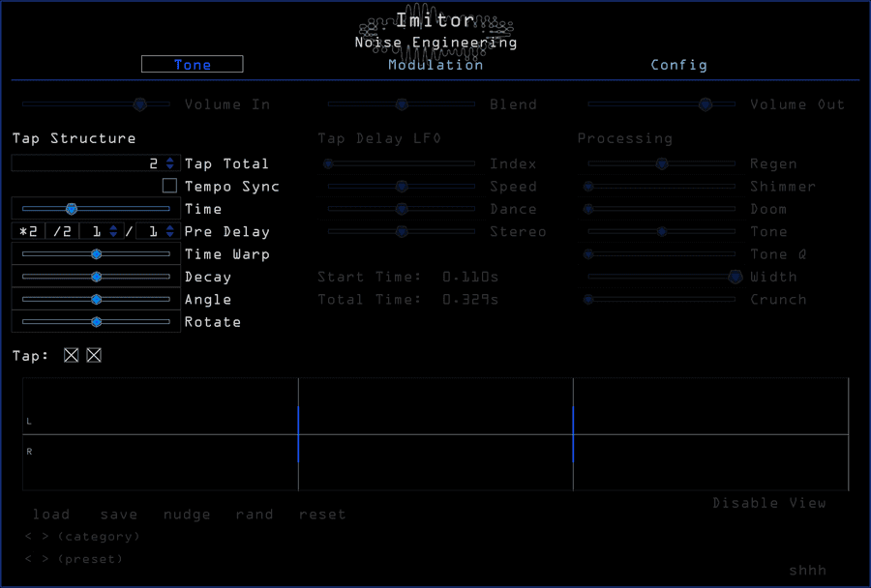Click the Regen slider handle
The image size is (871, 588).
662,163
